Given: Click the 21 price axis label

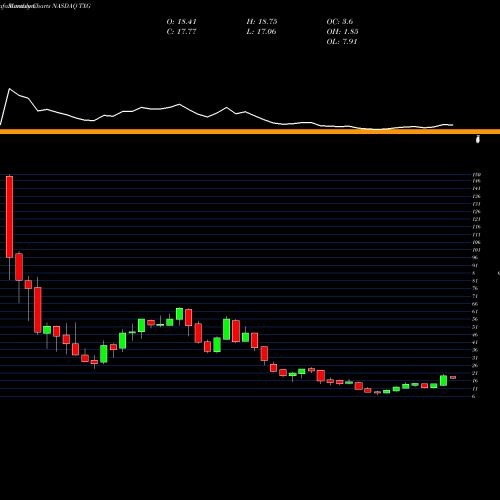Looking at the screenshot, I should (x=475, y=373).
